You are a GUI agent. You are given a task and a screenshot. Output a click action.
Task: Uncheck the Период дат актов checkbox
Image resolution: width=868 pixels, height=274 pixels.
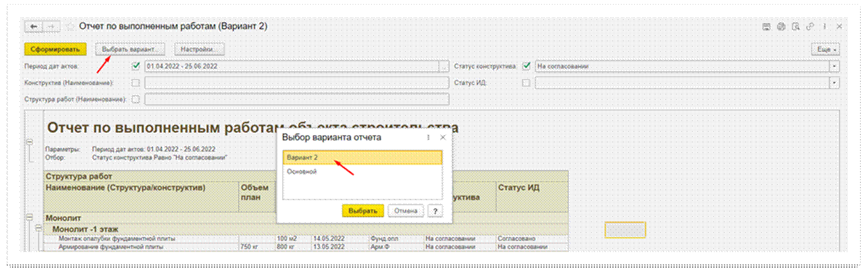point(136,66)
